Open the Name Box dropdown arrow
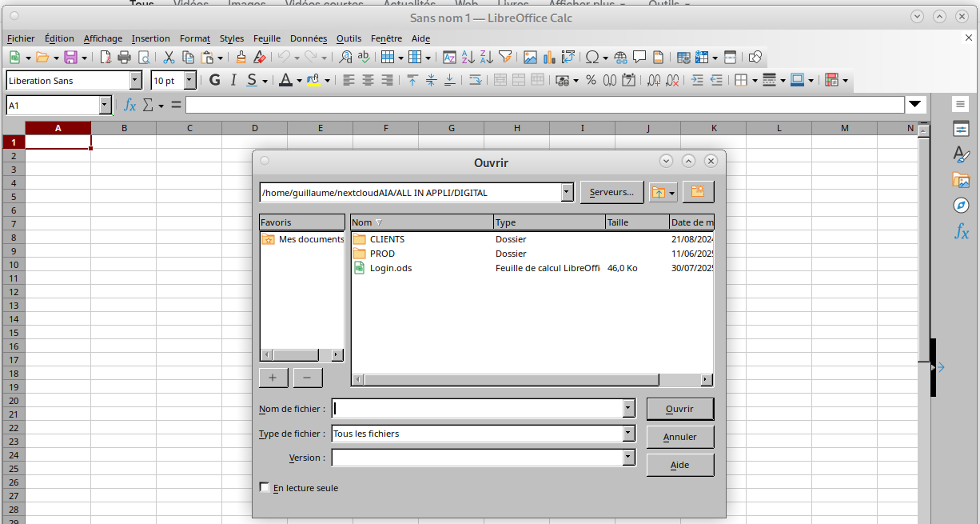The image size is (980, 524). pyautogui.click(x=106, y=105)
